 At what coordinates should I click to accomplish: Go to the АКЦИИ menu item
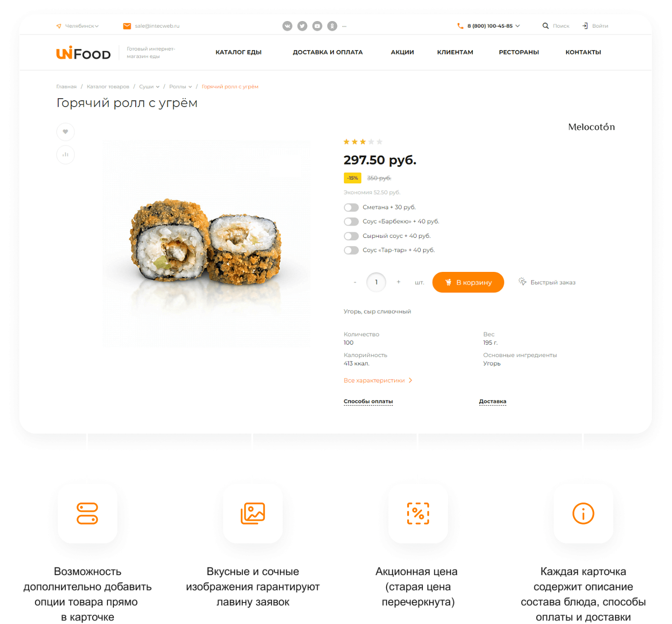pos(402,52)
